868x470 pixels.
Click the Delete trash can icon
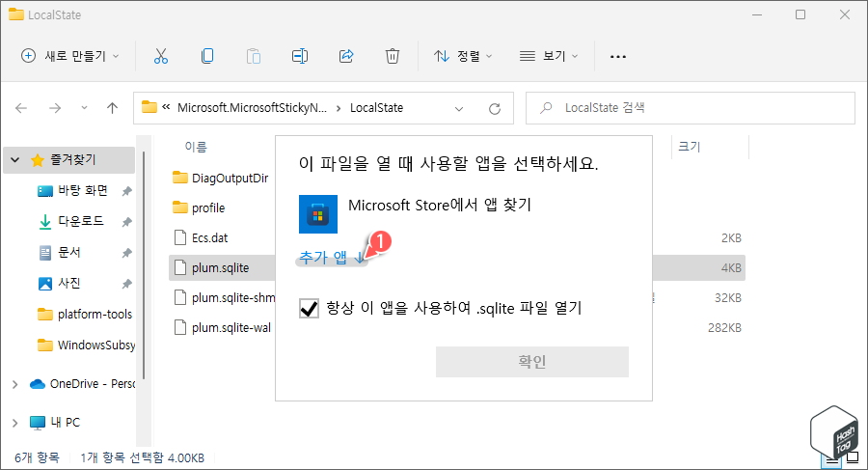[392, 56]
